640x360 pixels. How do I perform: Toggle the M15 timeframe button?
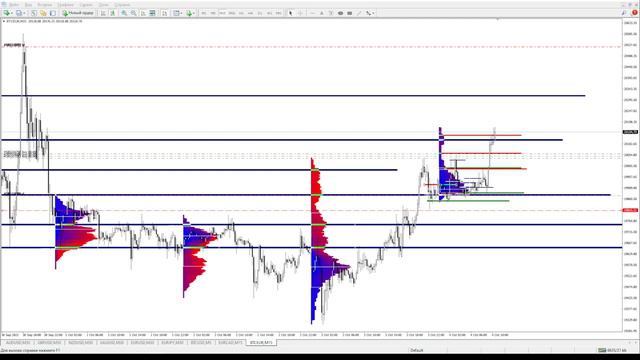[x=222, y=13]
